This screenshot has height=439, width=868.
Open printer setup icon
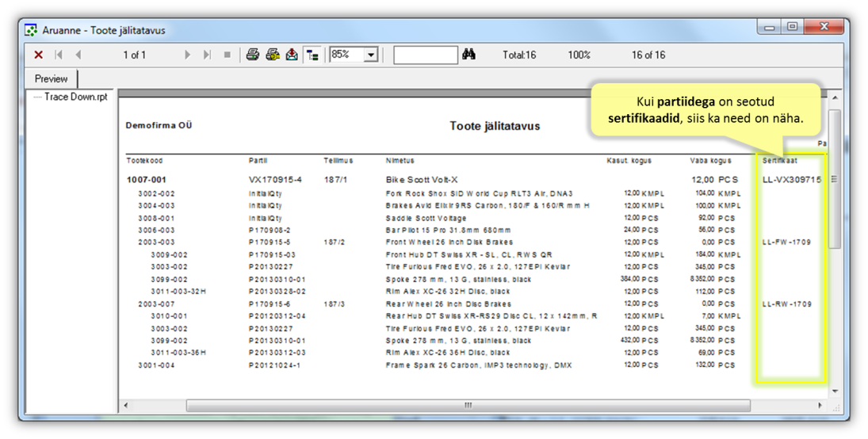(273, 55)
